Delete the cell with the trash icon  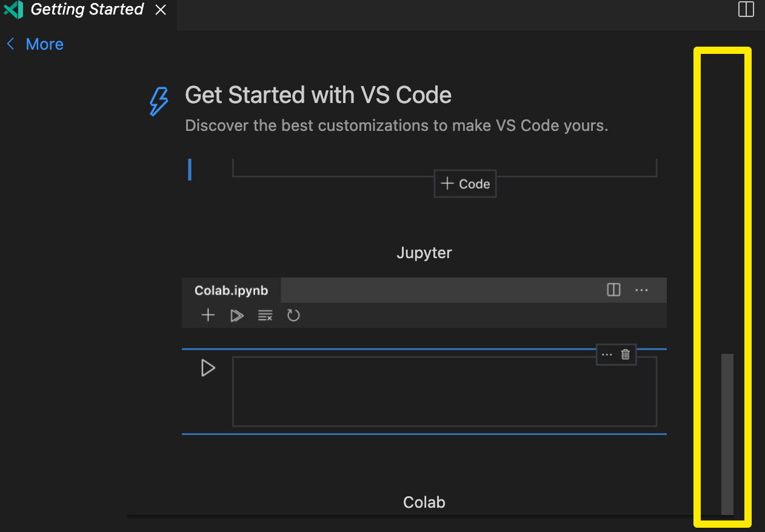pyautogui.click(x=626, y=355)
